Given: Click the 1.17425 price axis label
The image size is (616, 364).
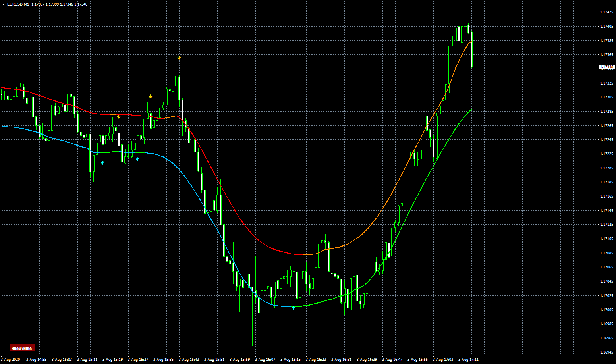Looking at the screenshot, I should click(606, 12).
